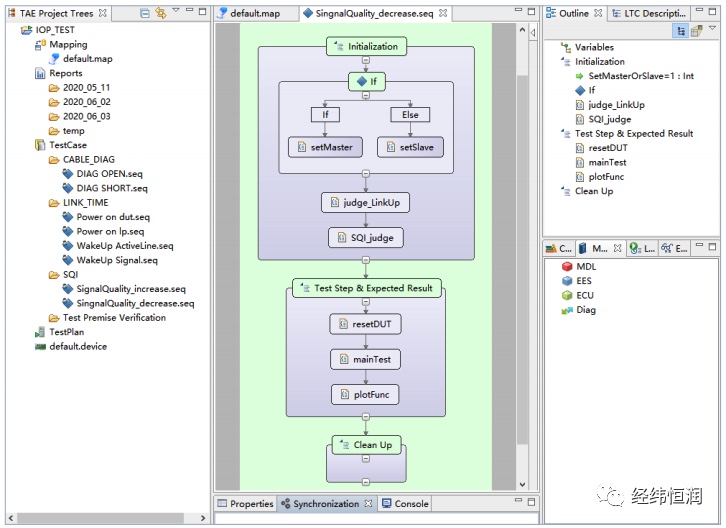Open default.device in project tree
Image resolution: width=726 pixels, height=528 pixels.
[x=71, y=346]
